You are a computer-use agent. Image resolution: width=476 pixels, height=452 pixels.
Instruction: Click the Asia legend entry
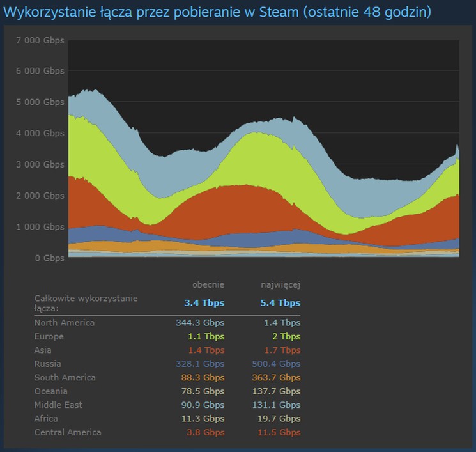click(43, 350)
